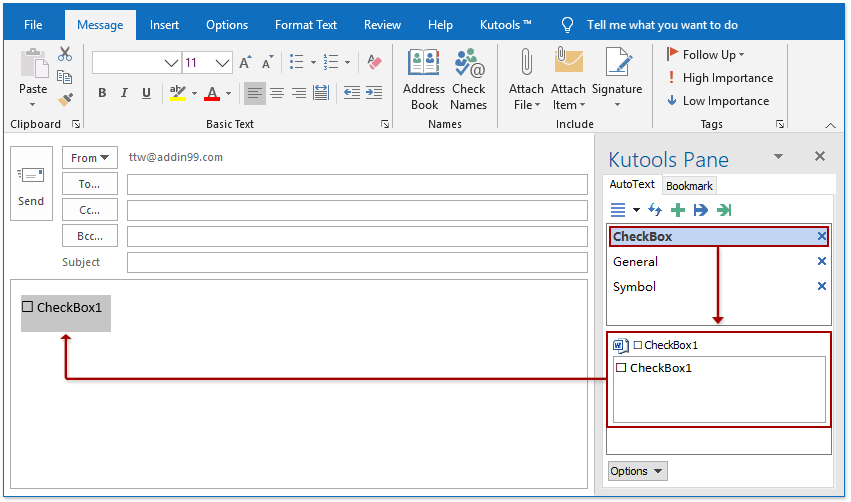Image resolution: width=851 pixels, height=502 pixels.
Task: Click the Cut scissors icon
Action: (x=65, y=54)
